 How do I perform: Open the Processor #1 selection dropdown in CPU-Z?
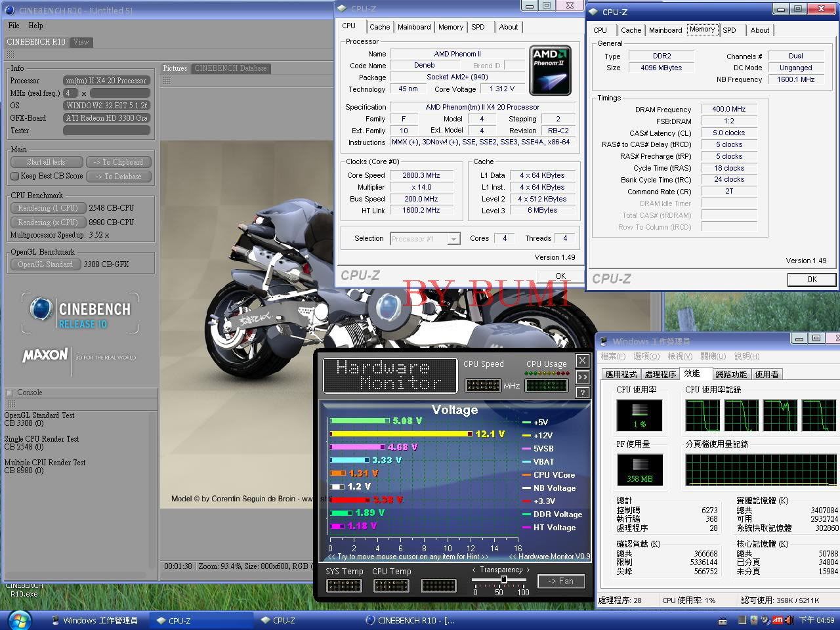[453, 239]
